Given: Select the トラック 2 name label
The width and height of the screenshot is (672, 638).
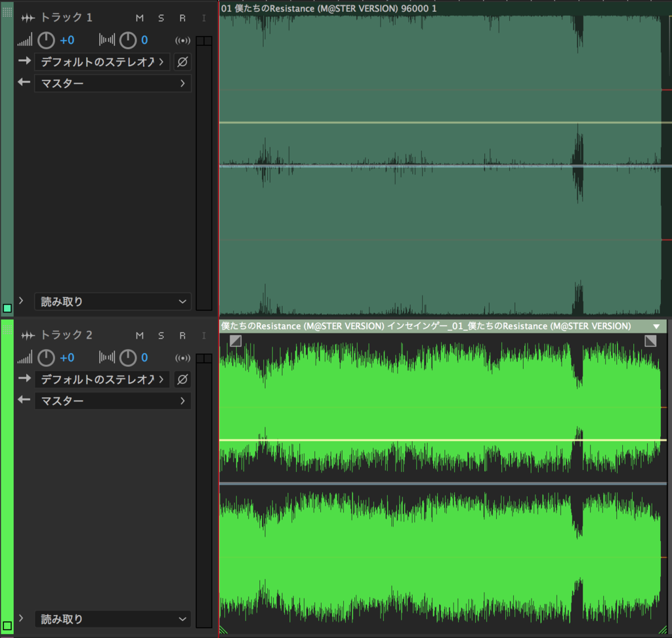Looking at the screenshot, I should (x=66, y=335).
